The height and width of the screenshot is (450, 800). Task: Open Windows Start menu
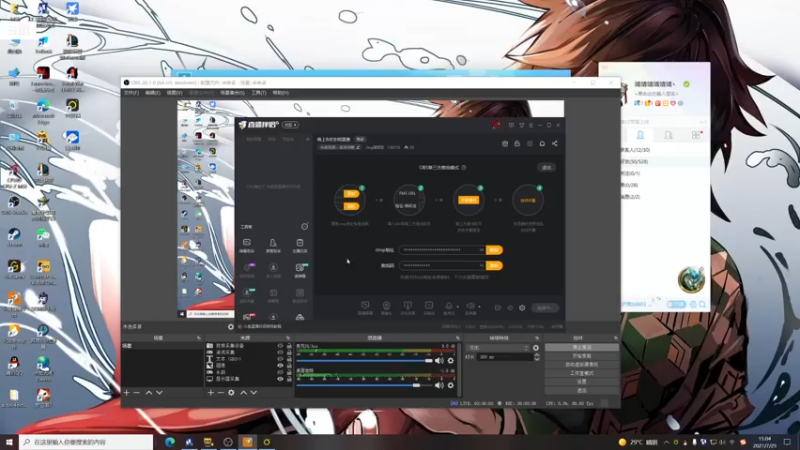9,442
